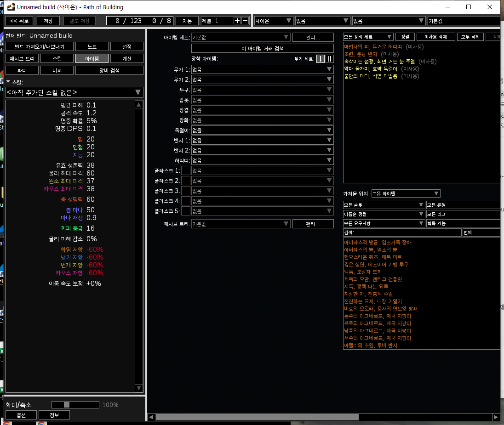Click the Path of Building title bar icon

tap(11, 7)
